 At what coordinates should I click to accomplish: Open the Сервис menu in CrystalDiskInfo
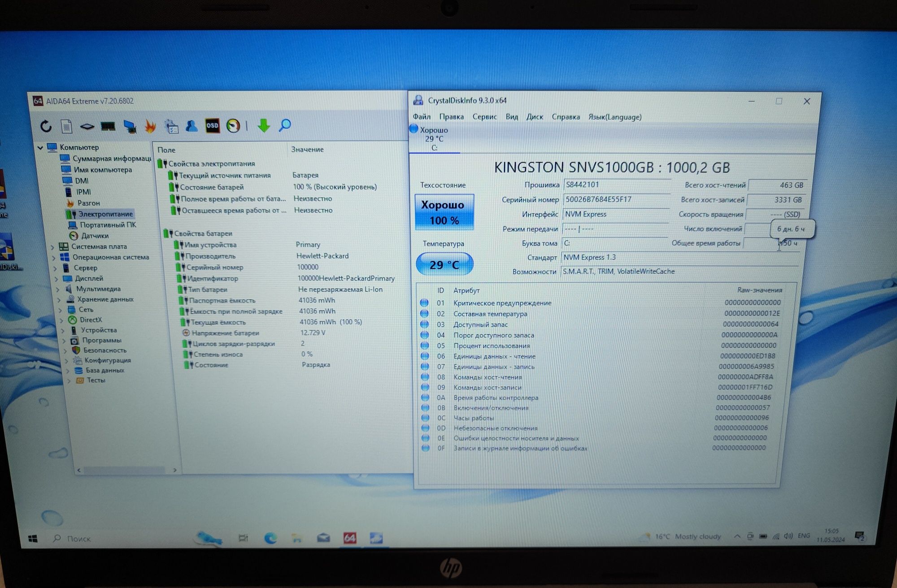point(484,117)
